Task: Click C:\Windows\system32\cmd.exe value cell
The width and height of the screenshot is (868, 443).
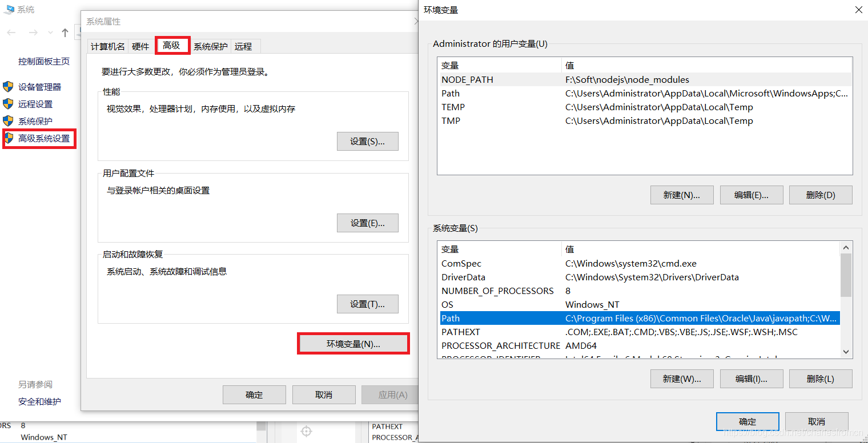Action: tap(631, 264)
